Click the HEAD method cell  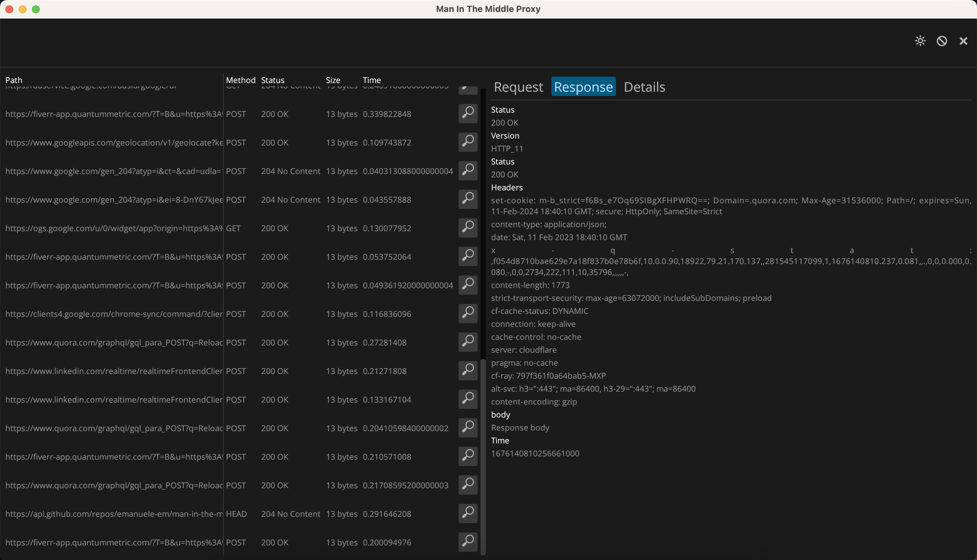point(236,514)
